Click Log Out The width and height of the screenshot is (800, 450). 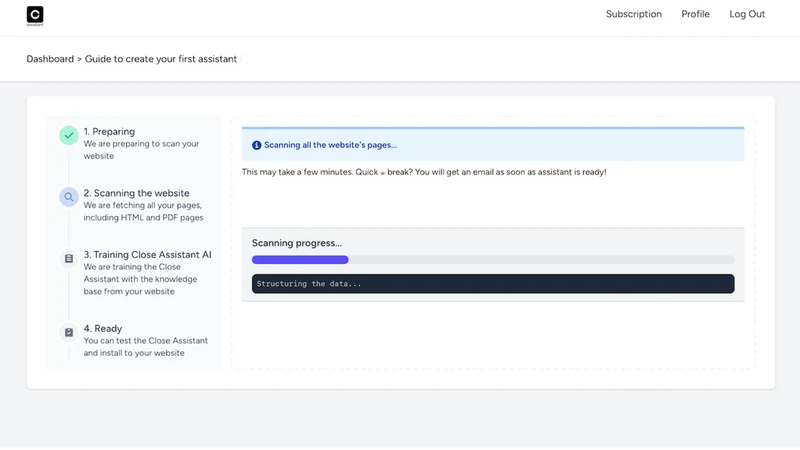click(x=747, y=14)
